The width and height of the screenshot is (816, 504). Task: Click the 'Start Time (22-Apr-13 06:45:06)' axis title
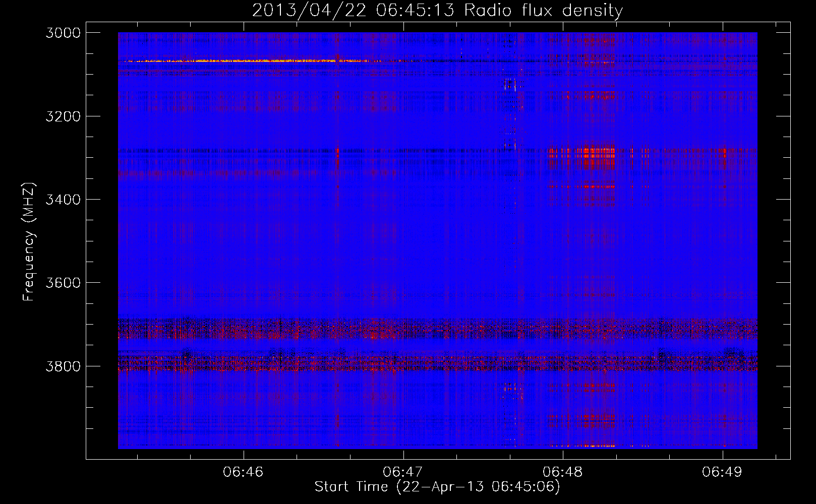coord(437,487)
